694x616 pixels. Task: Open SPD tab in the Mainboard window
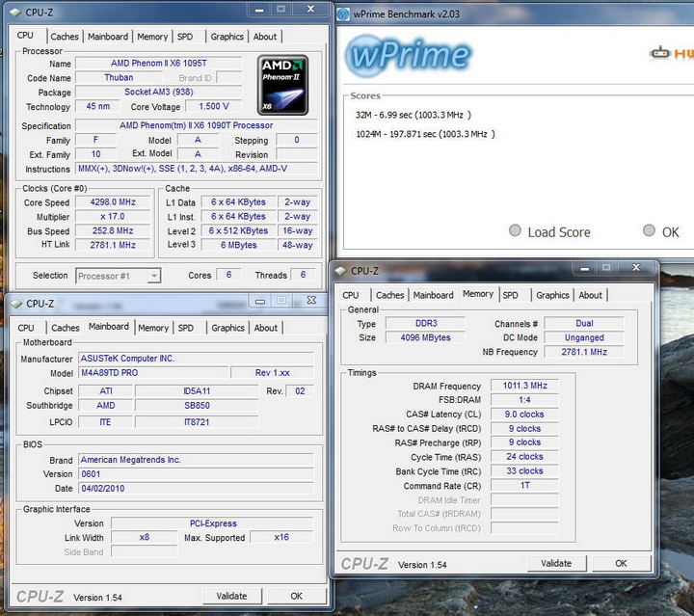tap(186, 328)
